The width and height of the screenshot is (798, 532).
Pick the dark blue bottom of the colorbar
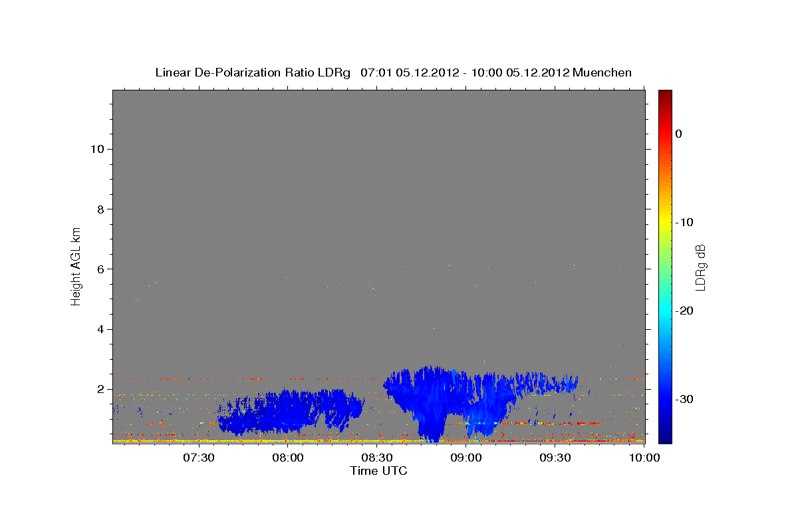(x=665, y=438)
